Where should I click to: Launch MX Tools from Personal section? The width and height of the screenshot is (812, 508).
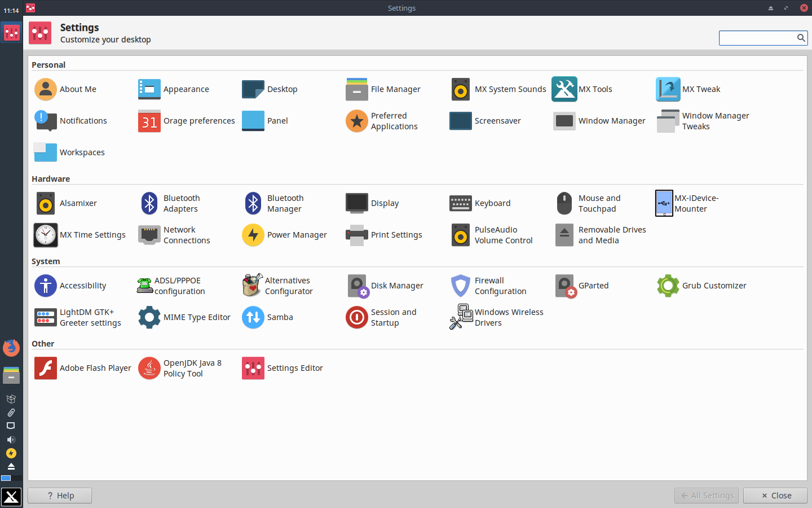(x=564, y=89)
